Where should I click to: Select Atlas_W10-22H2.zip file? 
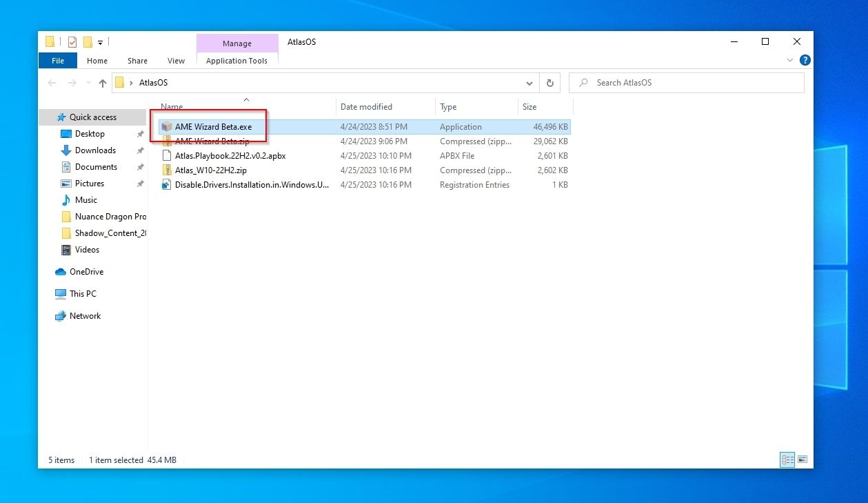point(210,170)
